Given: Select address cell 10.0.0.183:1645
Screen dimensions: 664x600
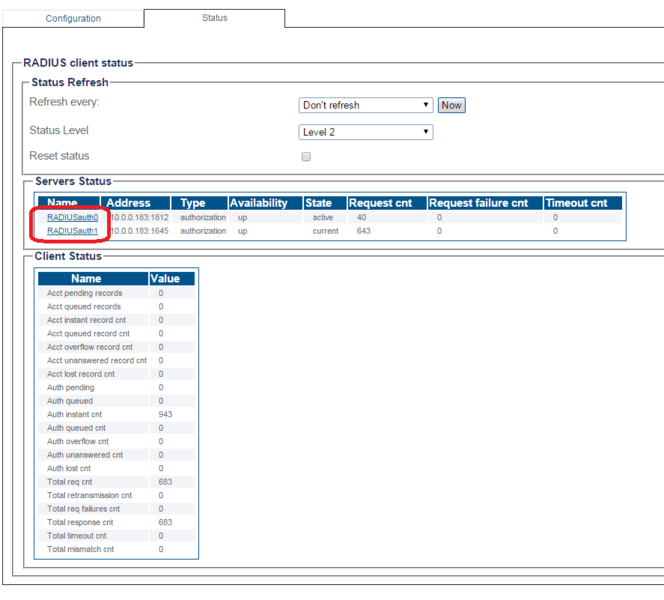Looking at the screenshot, I should click(x=139, y=231).
